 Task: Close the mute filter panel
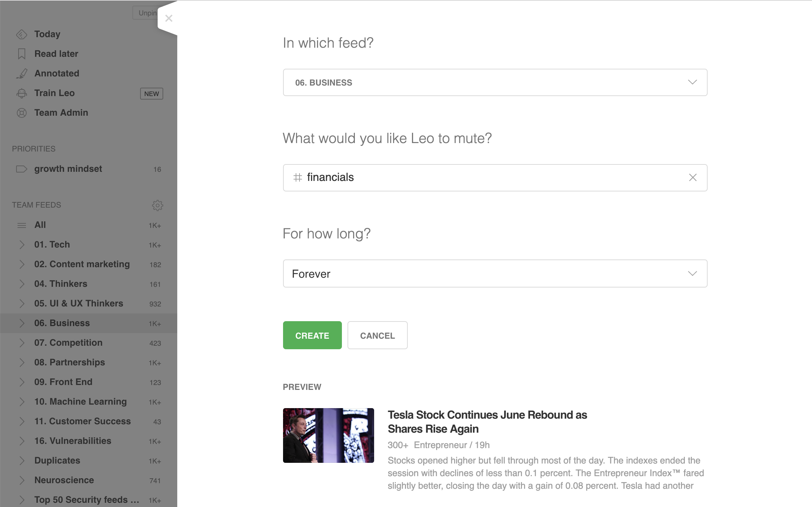pyautogui.click(x=168, y=18)
